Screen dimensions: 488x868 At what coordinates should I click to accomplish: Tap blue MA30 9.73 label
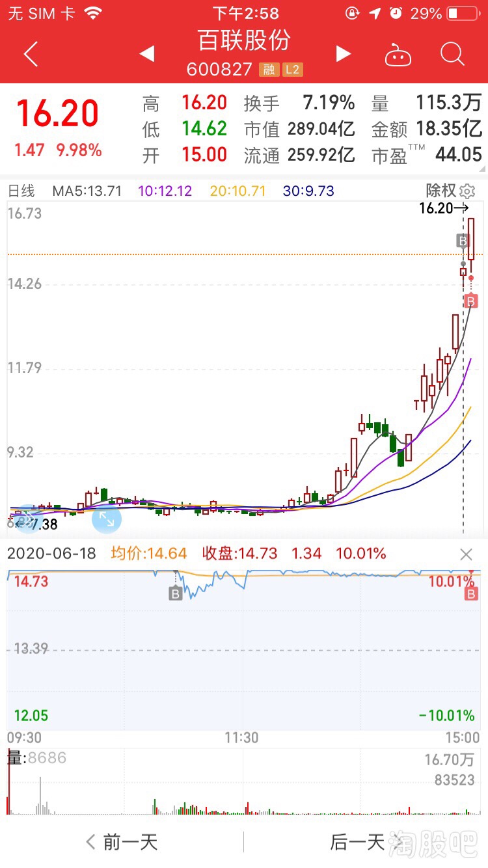point(308,191)
